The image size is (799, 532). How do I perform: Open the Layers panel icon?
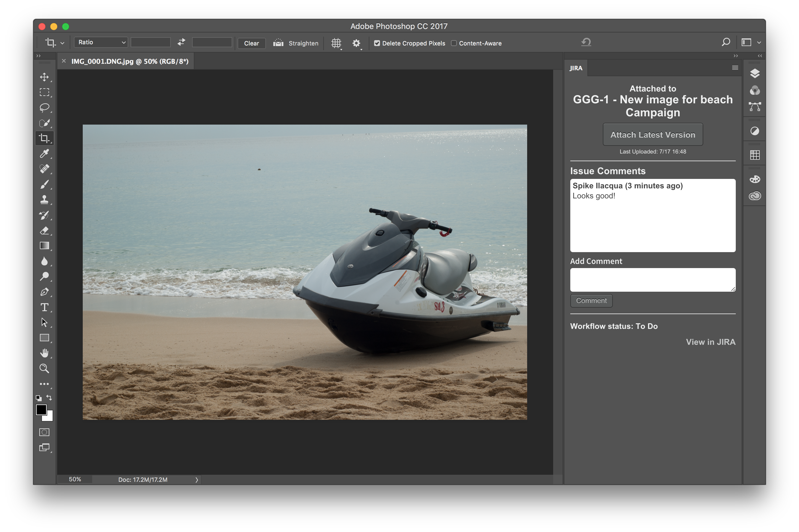tap(754, 73)
